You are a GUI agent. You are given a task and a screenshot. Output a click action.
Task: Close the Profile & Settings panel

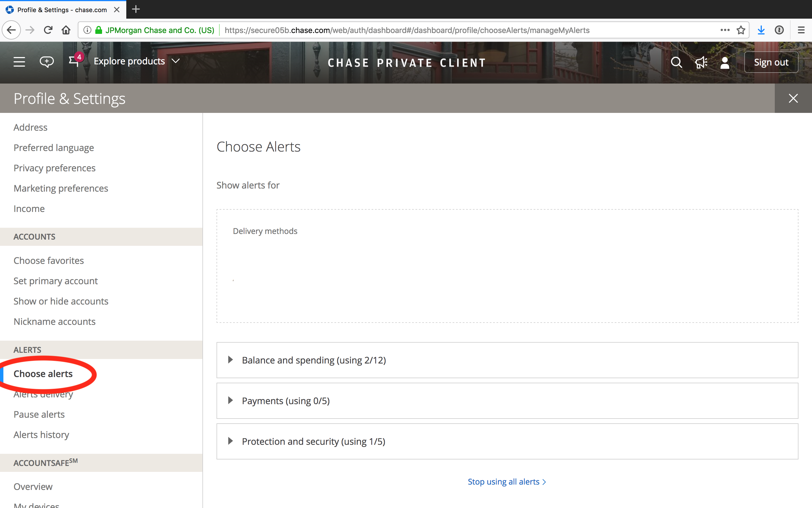coord(793,98)
